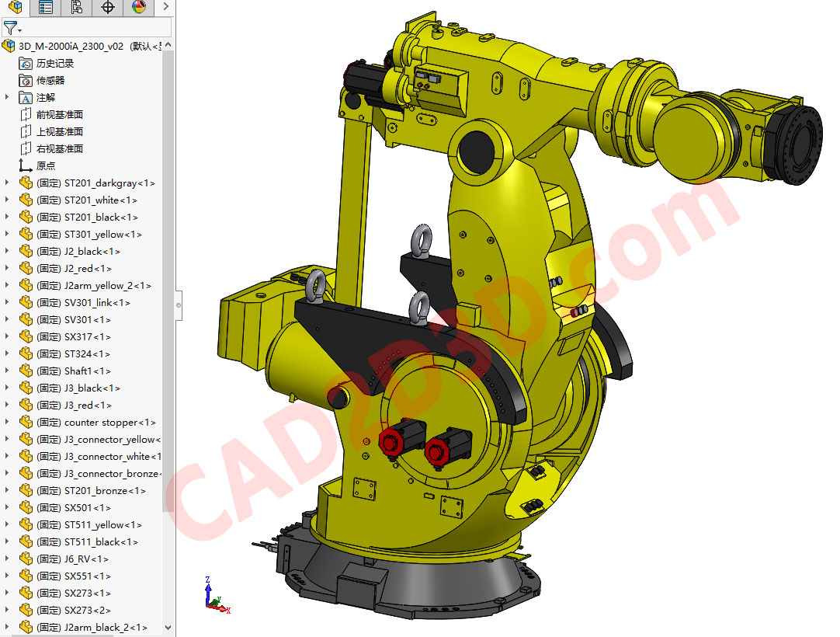Open the DimXpertManager crosshair tab icon
Image resolution: width=840 pixels, height=637 pixels.
click(107, 8)
